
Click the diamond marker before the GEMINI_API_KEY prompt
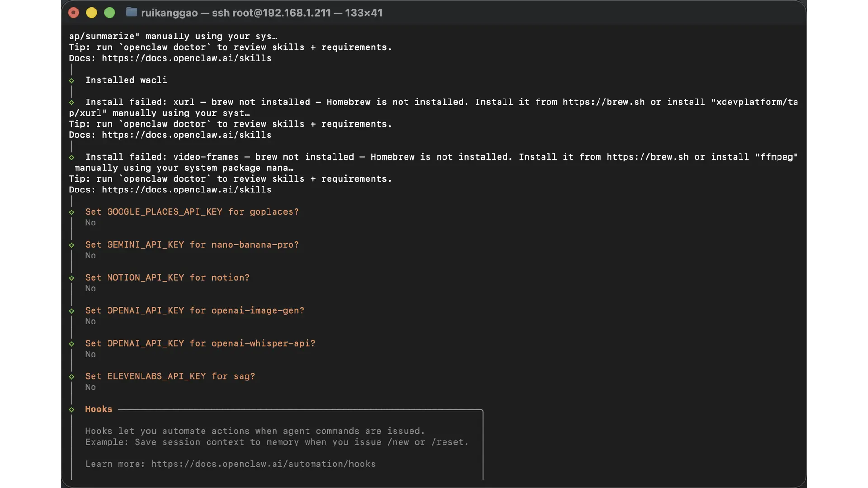point(71,245)
